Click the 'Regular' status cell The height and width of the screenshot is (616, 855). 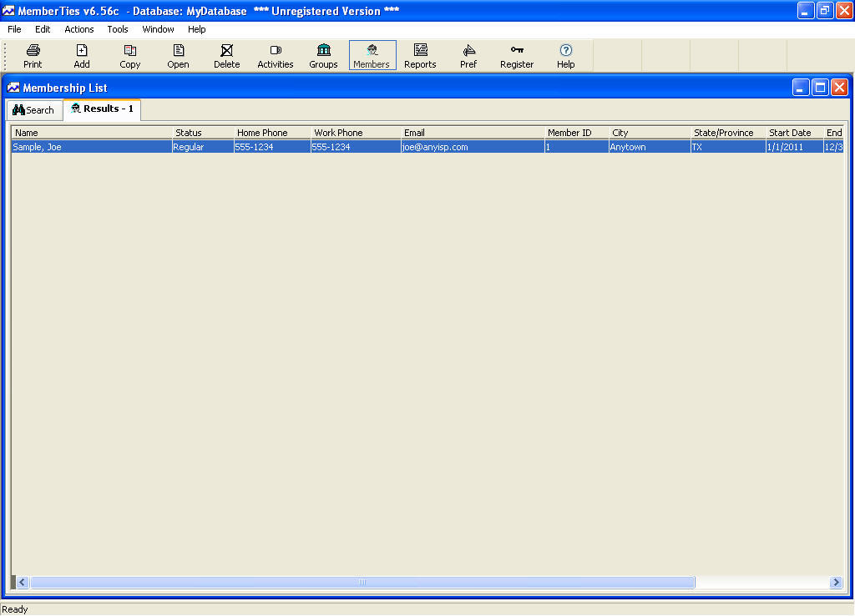coord(203,147)
